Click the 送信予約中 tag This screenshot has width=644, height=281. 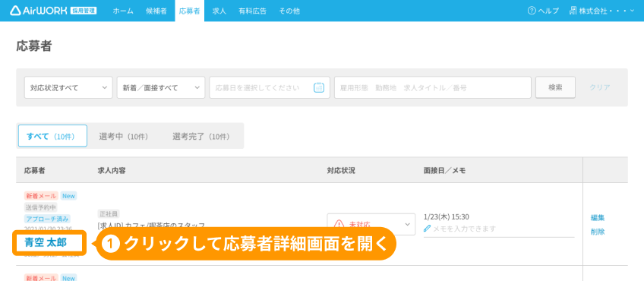tap(41, 207)
